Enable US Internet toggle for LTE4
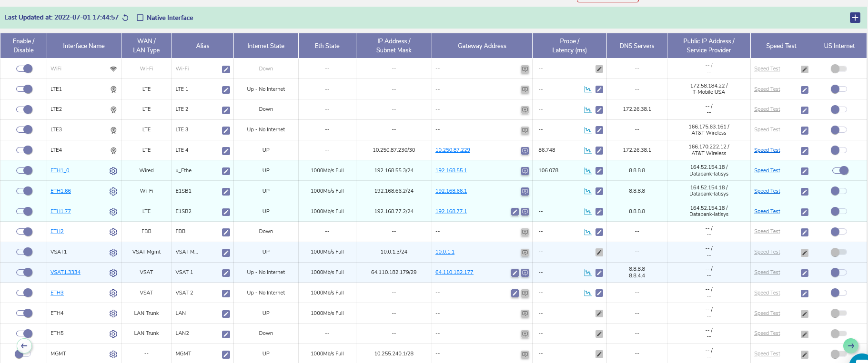This screenshot has height=363, width=868. coord(838,150)
